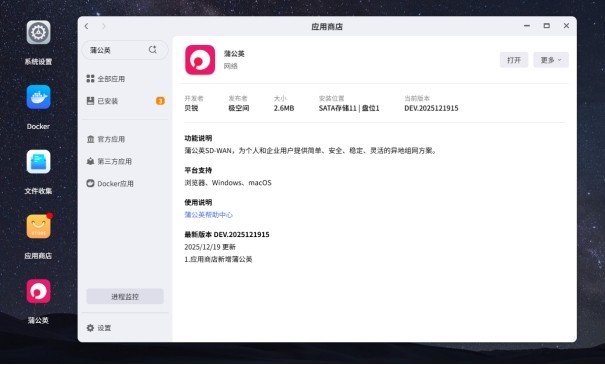Image resolution: width=605 pixels, height=365 pixels.
Task: Click the 第三方应用 sidebar icon
Action: coord(90,162)
